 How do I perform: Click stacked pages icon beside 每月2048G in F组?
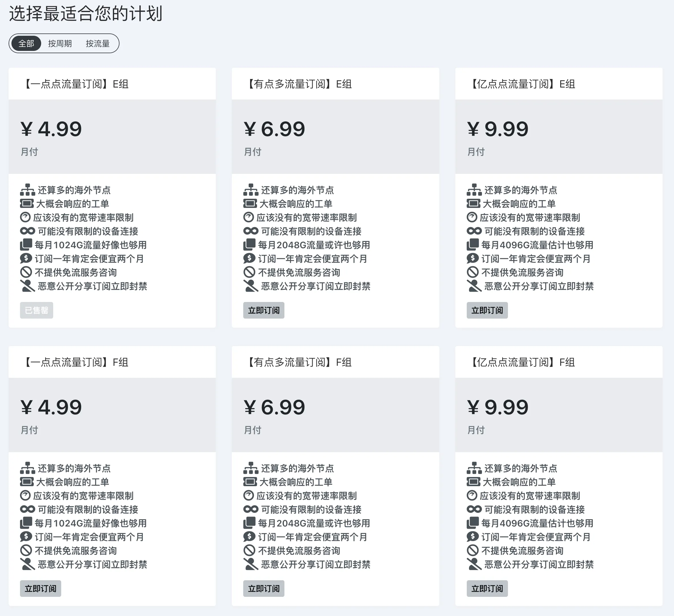(x=250, y=523)
